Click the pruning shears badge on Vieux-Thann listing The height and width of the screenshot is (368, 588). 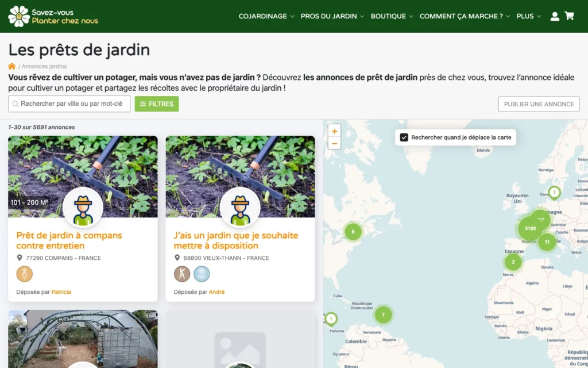182,274
